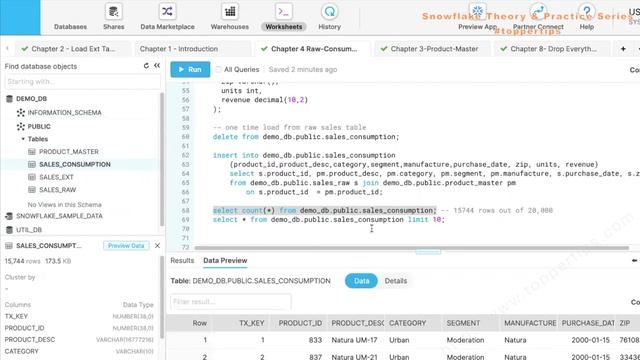Screen dimensions: 640x360
Task: Click the editor horizontal scrollbar
Action: [x=411, y=248]
